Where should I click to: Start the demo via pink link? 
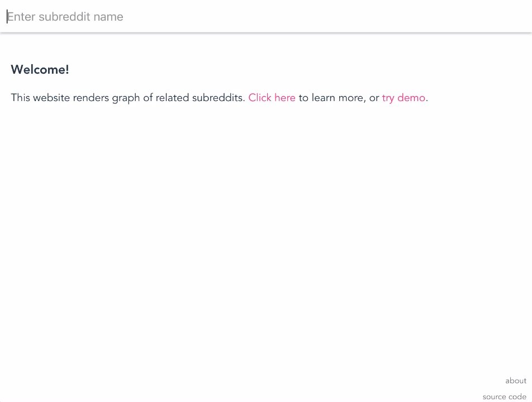click(x=403, y=98)
